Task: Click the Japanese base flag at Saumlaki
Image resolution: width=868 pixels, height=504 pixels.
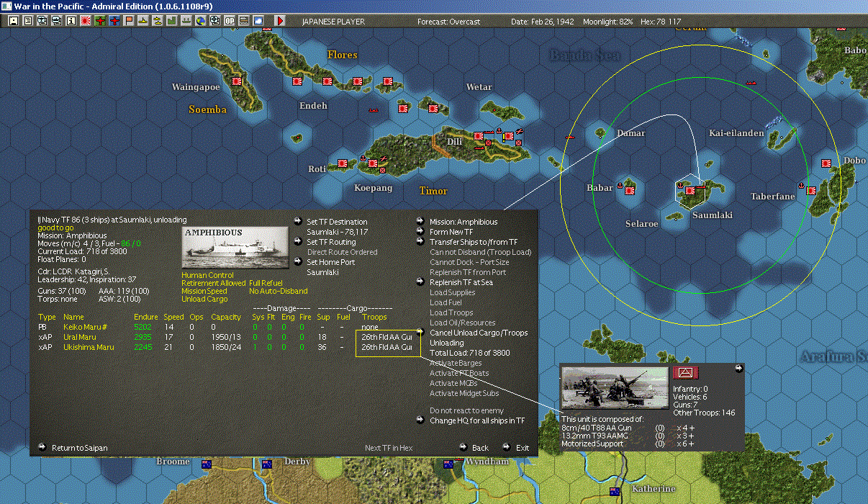Action: click(690, 191)
